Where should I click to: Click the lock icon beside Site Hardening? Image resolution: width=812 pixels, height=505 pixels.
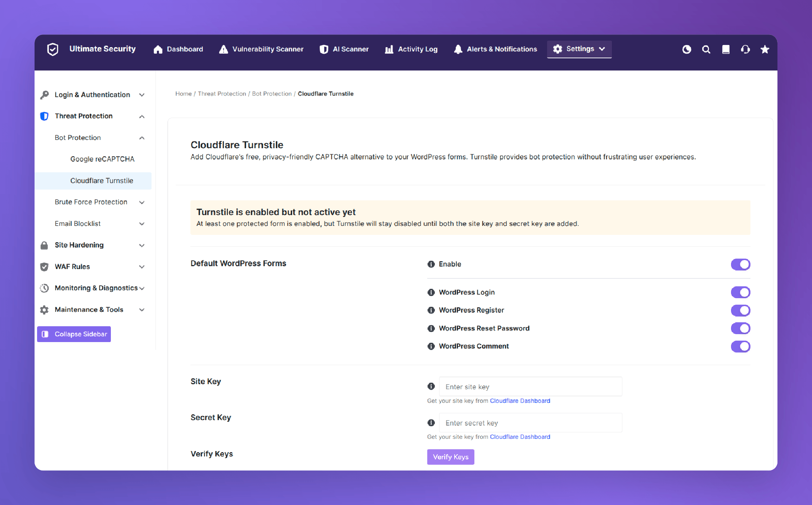coord(44,245)
